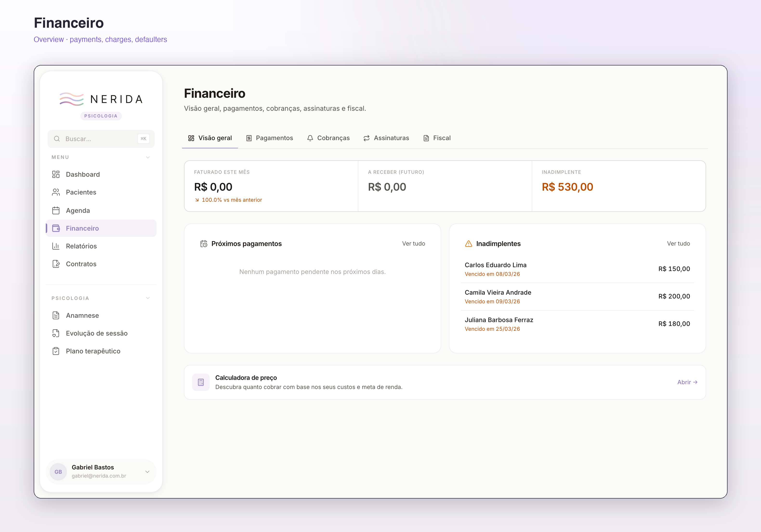This screenshot has width=761, height=532.
Task: Click the Financeiro wallet icon in sidebar
Action: [56, 228]
